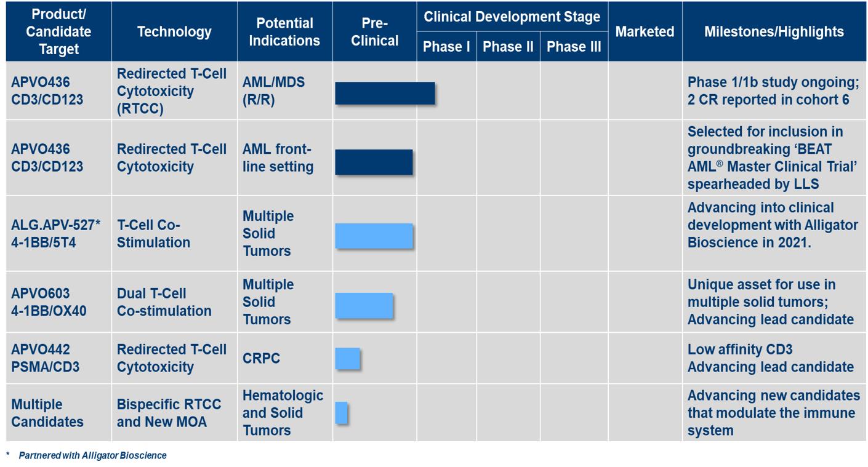The width and height of the screenshot is (868, 467).
Task: Select the Marketed column header
Action: click(x=645, y=31)
